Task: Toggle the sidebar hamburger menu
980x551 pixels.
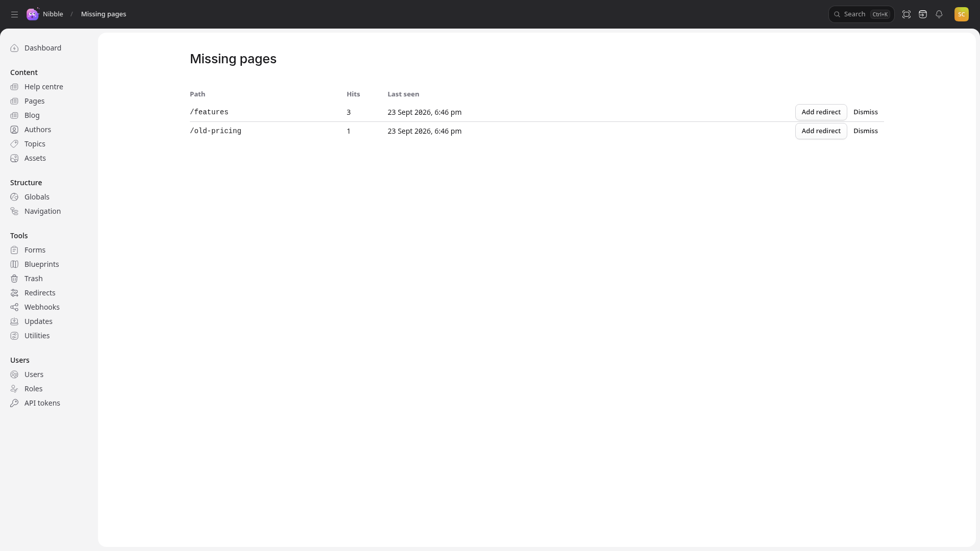Action: coord(14,14)
